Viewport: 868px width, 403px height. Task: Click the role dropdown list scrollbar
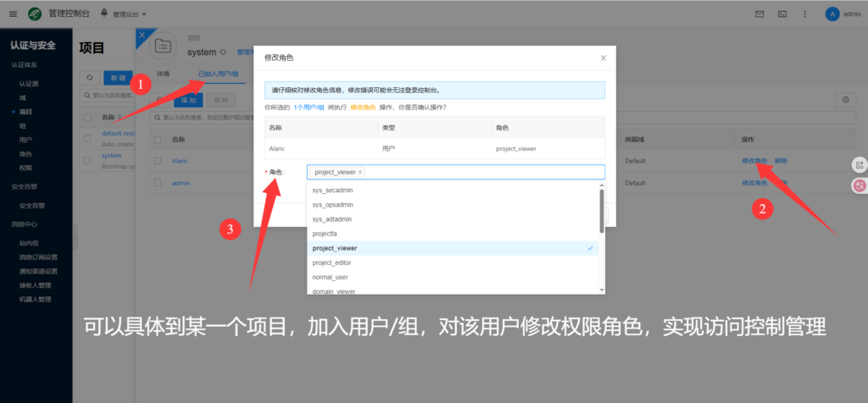[x=602, y=210]
